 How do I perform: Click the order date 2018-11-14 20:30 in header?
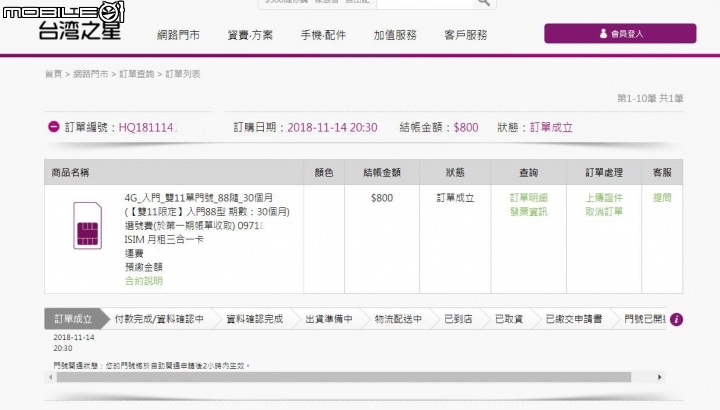click(332, 128)
